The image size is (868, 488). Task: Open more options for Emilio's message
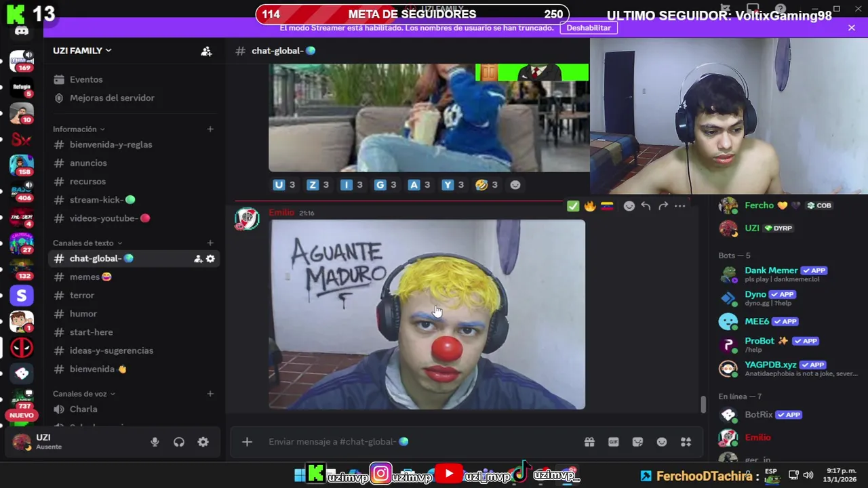pos(679,206)
